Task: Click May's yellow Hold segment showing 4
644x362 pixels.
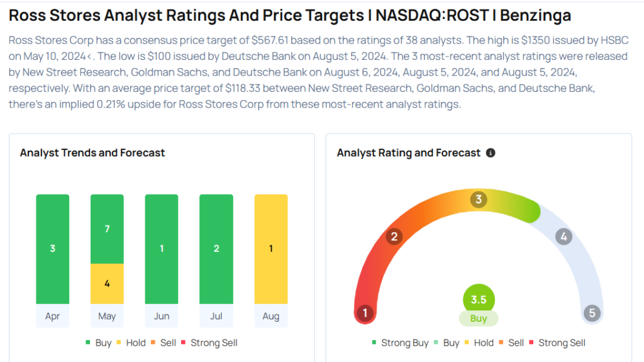Action: click(107, 283)
